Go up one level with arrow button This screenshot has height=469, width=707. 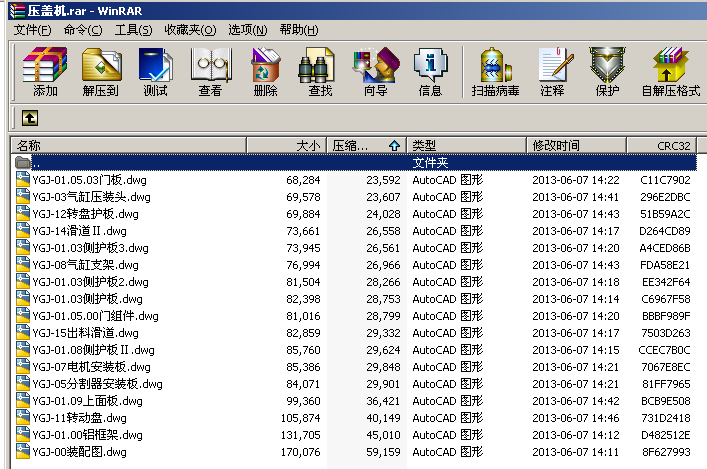click(30, 118)
